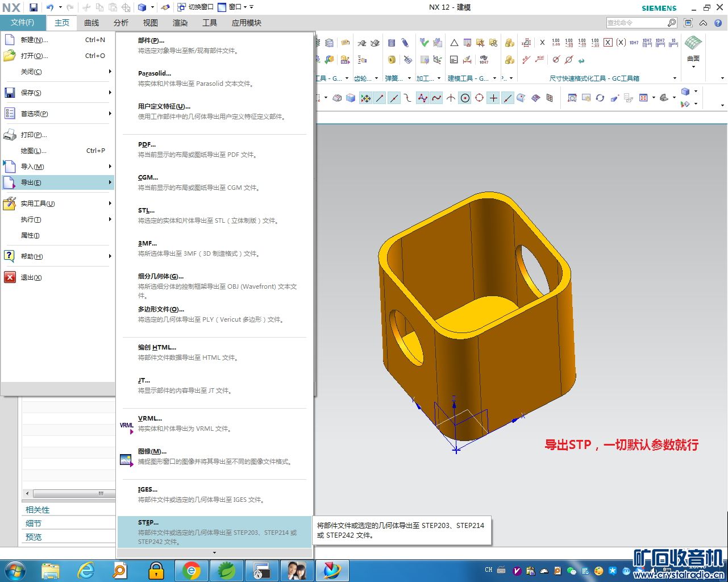Open the 细节 details panel section
Image resolution: width=728 pixels, height=582 pixels.
point(68,523)
